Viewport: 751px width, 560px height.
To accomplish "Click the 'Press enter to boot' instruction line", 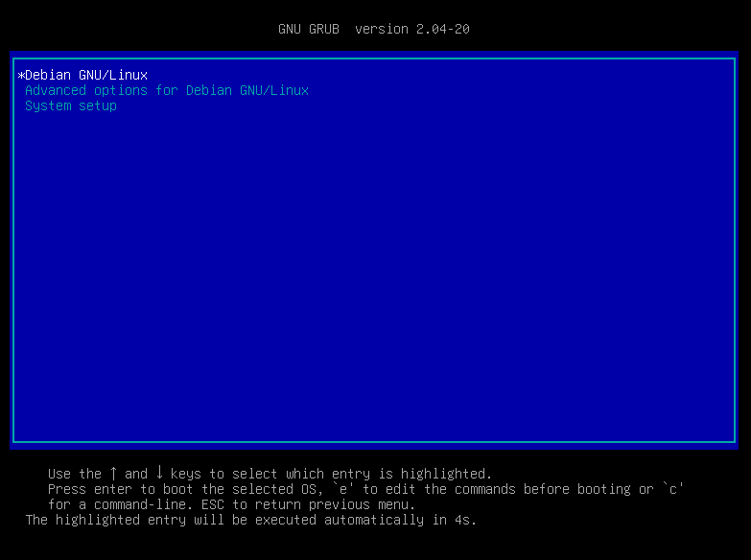I will click(366, 489).
